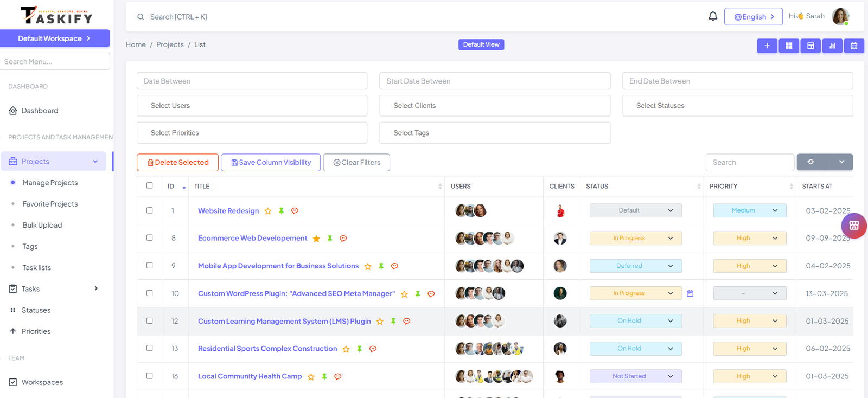Click search magnifier icon in top bar
This screenshot has width=868, height=398.
141,17
